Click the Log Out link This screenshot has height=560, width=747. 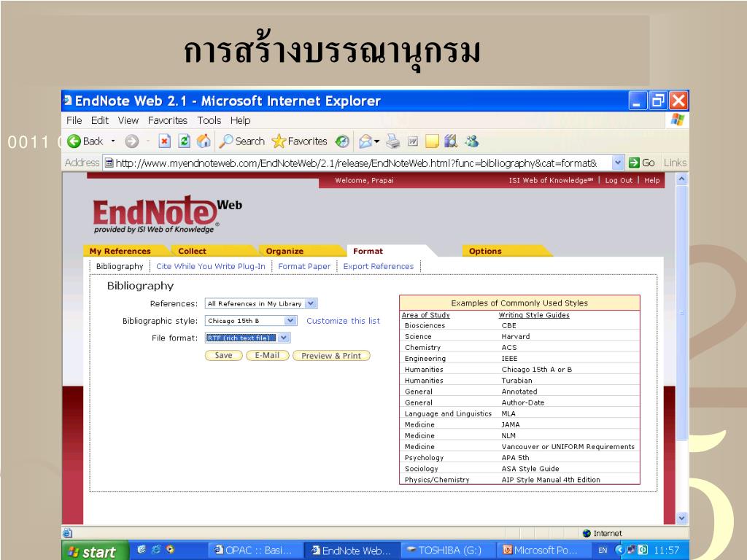point(619,181)
